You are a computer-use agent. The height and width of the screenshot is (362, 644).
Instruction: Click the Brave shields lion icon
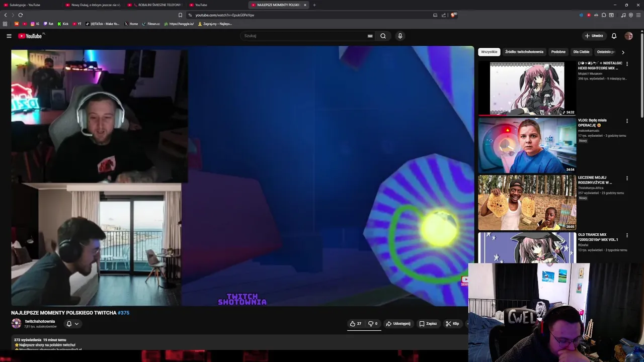click(x=453, y=15)
